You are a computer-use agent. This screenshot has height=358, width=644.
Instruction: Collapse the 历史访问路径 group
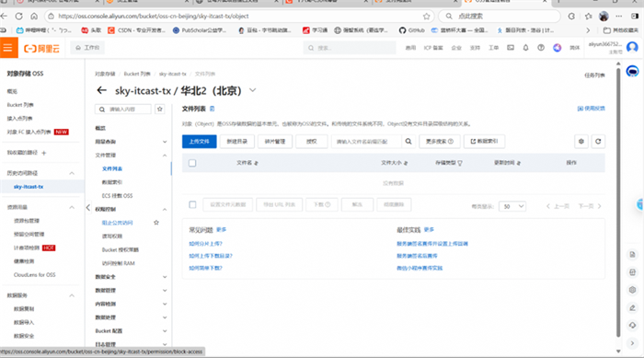72,173
